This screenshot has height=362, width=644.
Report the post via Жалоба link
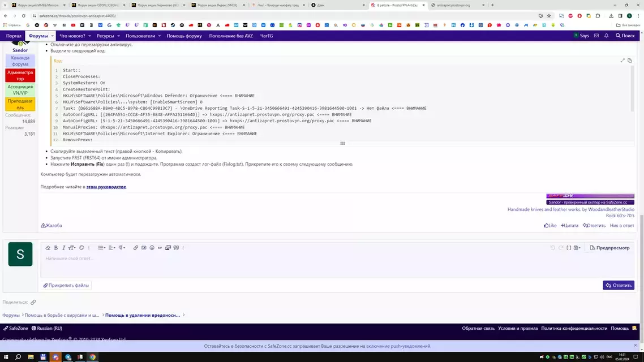(x=53, y=225)
